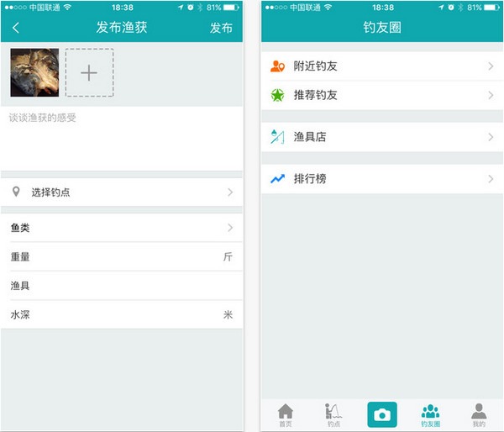The height and width of the screenshot is (432, 504).
Task: Tap the 发布渔获 header title
Action: (x=122, y=28)
